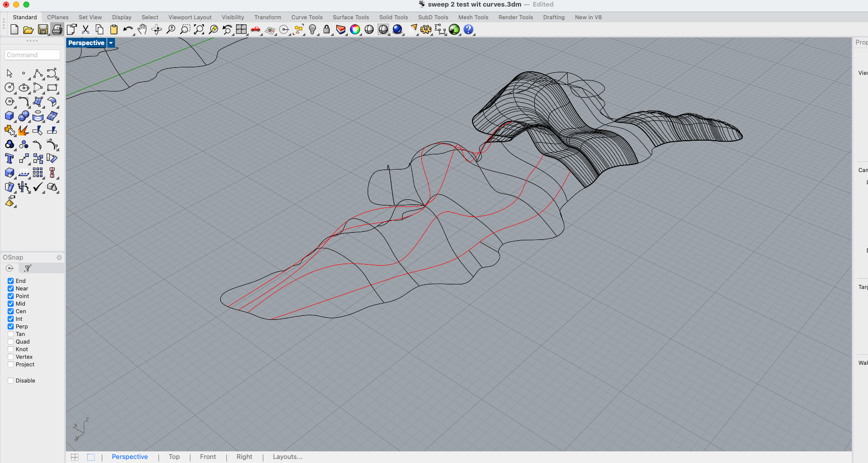Click the light bulb visibility icon
Viewport: 868px width, 463px height.
(312, 29)
